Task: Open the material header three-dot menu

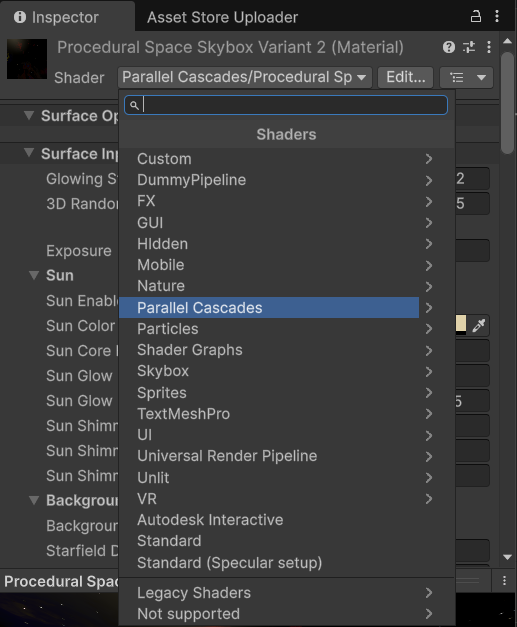Action: click(489, 47)
